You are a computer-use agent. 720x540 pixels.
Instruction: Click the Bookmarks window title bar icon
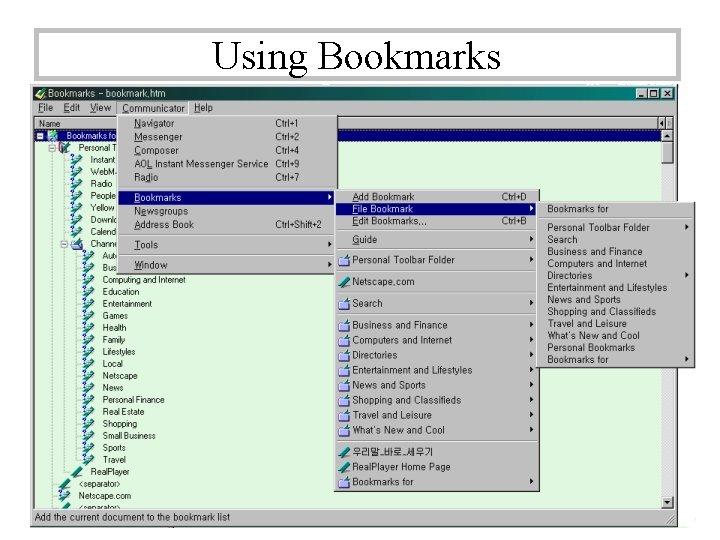click(x=40, y=93)
